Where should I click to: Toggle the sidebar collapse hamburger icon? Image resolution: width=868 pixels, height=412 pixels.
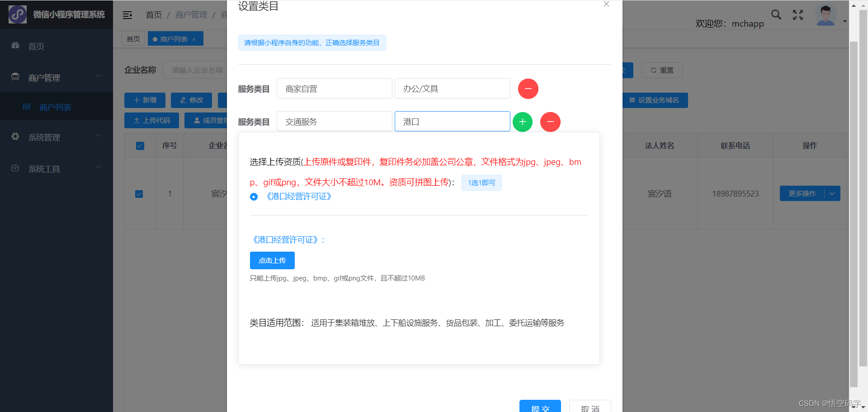(x=127, y=15)
